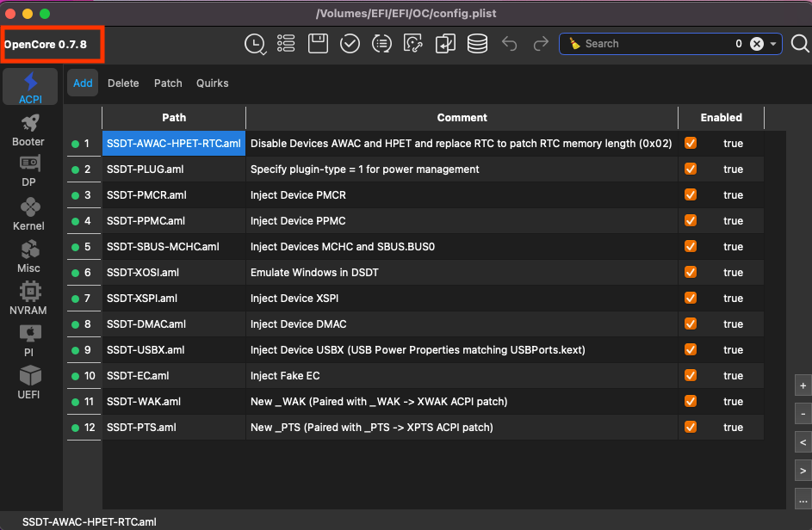Open the DP device properties section
This screenshot has width=812, height=530.
[28, 172]
